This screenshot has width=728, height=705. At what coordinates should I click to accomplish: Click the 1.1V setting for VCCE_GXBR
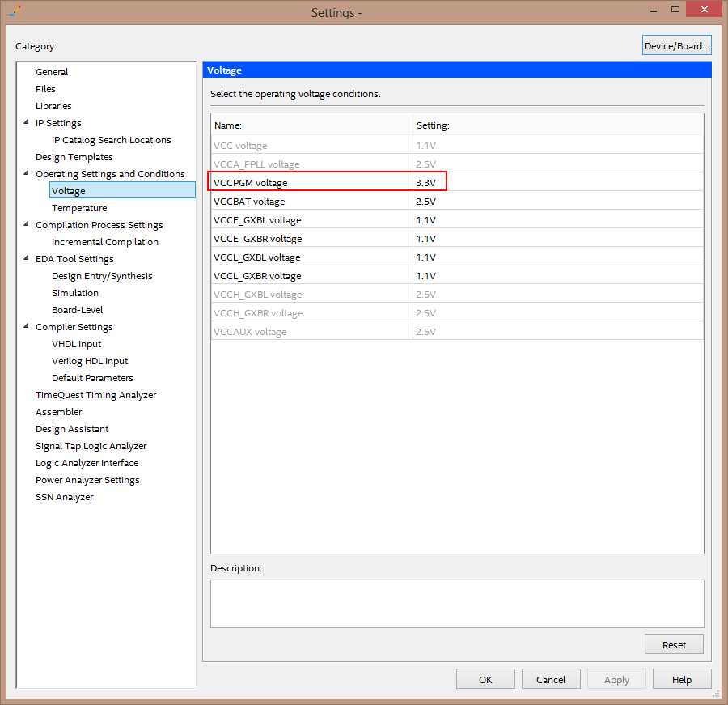425,239
